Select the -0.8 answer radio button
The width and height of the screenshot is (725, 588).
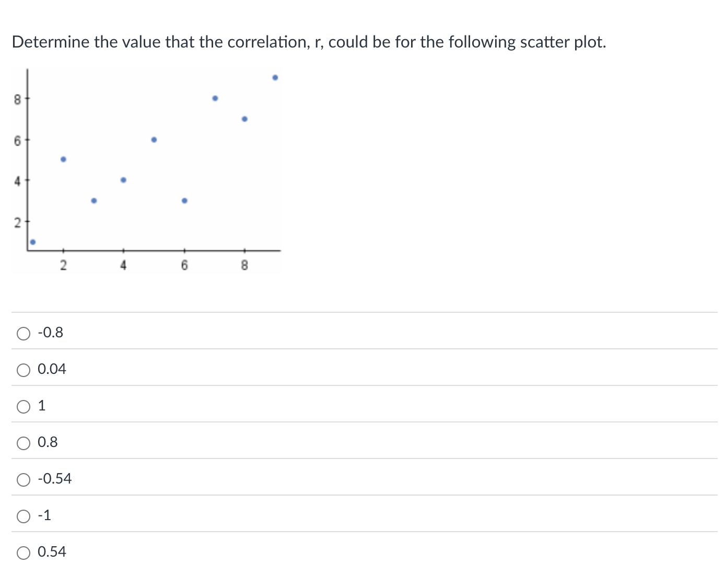click(x=23, y=333)
